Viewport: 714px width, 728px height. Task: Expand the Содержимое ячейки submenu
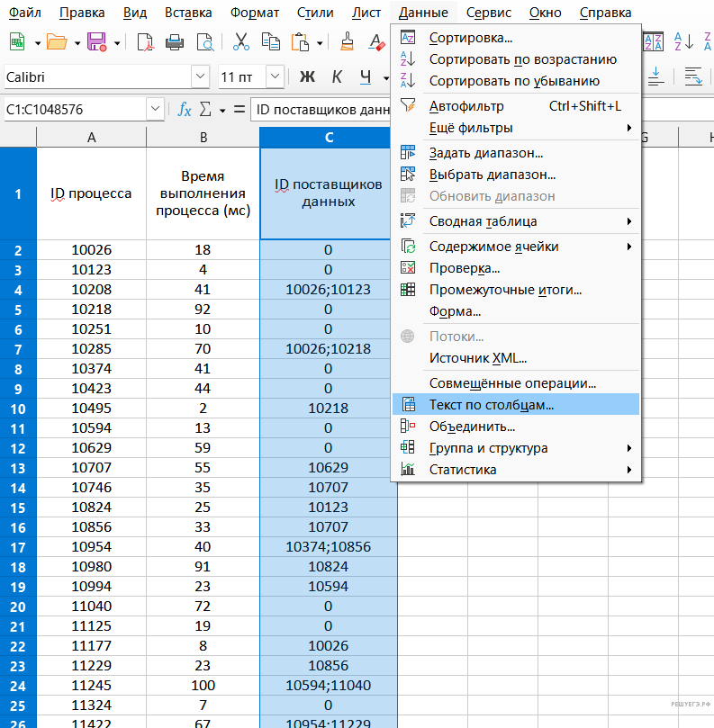(516, 247)
